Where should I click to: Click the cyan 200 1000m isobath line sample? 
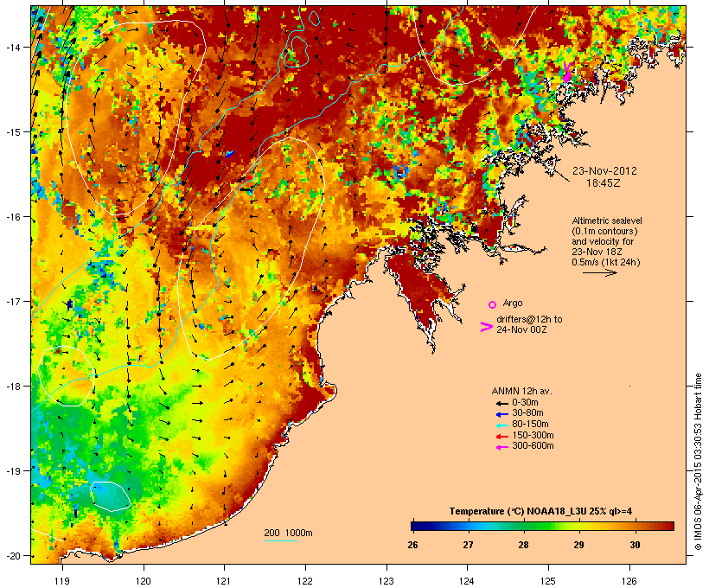click(x=281, y=541)
